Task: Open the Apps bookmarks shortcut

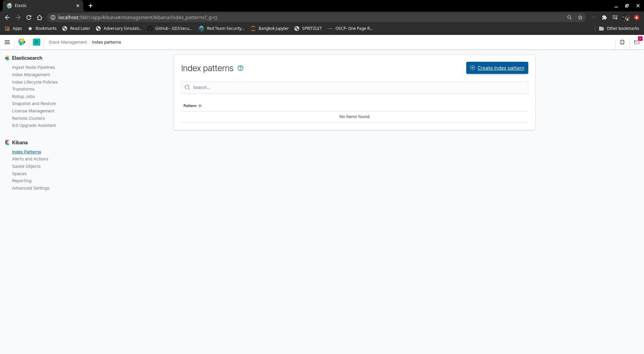Action: (x=13, y=29)
